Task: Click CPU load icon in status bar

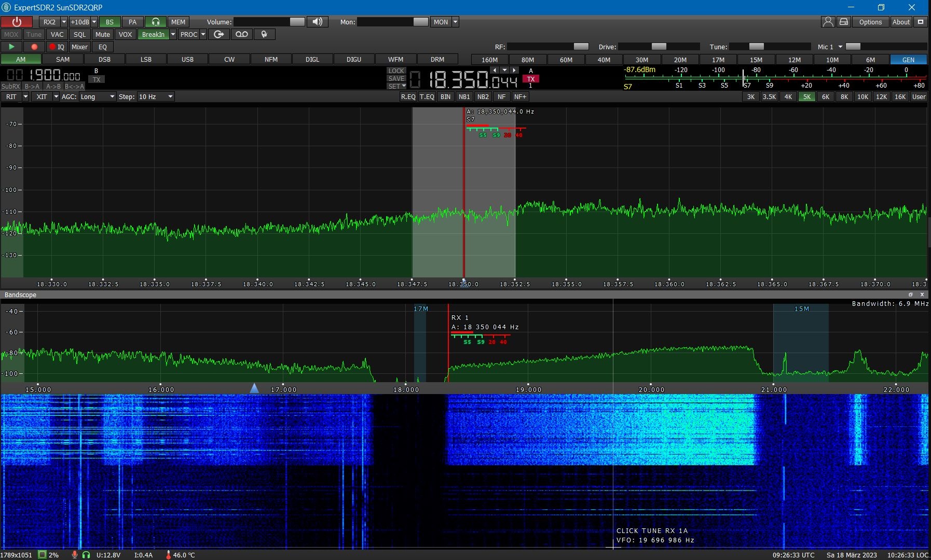Action: point(42,555)
